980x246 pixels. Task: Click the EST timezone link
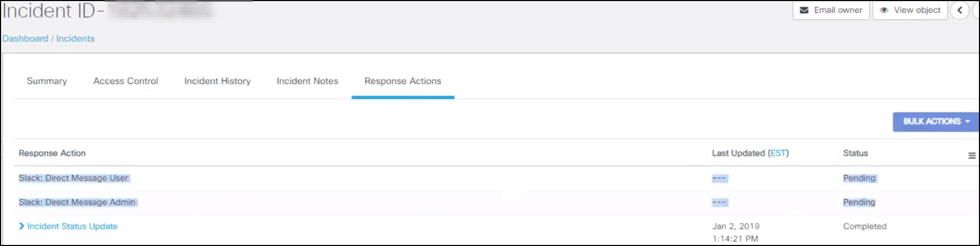point(778,153)
